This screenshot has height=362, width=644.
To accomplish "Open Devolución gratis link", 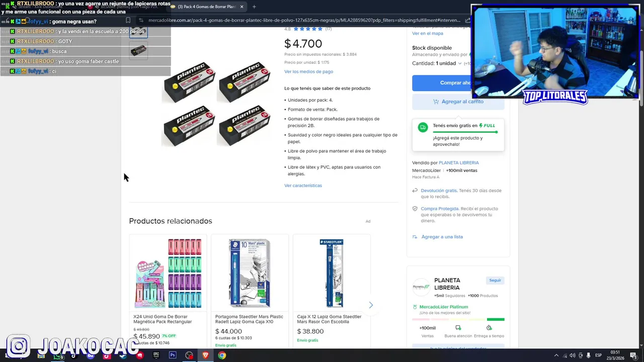I will pyautogui.click(x=439, y=191).
